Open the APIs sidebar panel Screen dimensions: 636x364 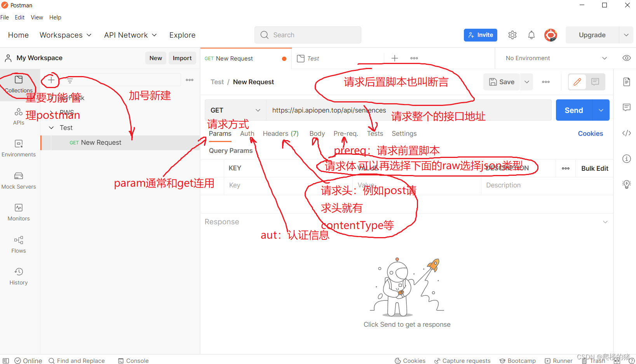coord(19,116)
